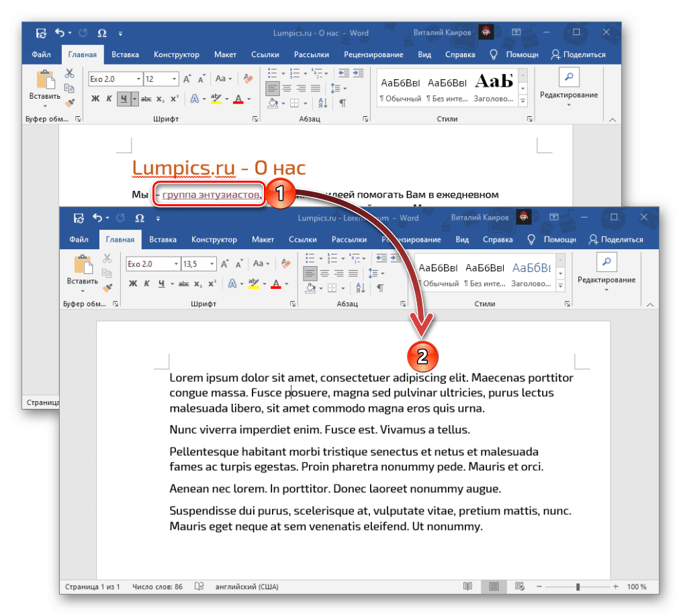681x616 pixels.
Task: Click Undo arrow in front Word window
Action: click(x=97, y=218)
